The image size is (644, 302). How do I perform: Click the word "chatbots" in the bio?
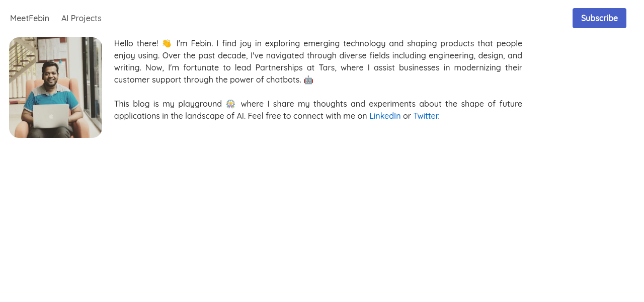pyautogui.click(x=284, y=80)
